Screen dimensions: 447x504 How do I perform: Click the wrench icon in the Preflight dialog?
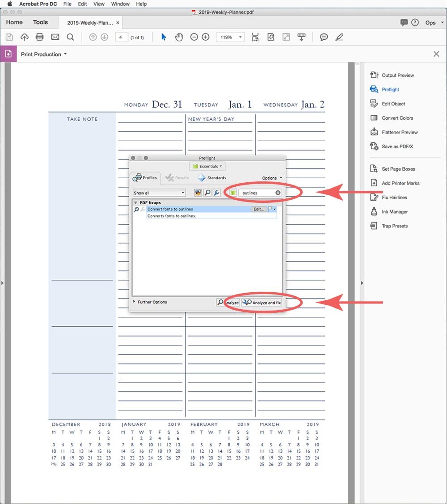216,193
